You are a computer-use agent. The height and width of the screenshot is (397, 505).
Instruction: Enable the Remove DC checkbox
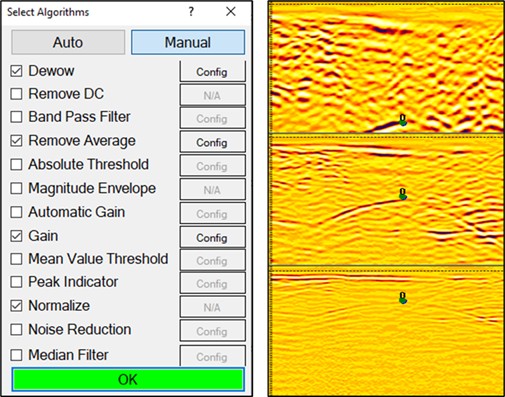pos(16,94)
